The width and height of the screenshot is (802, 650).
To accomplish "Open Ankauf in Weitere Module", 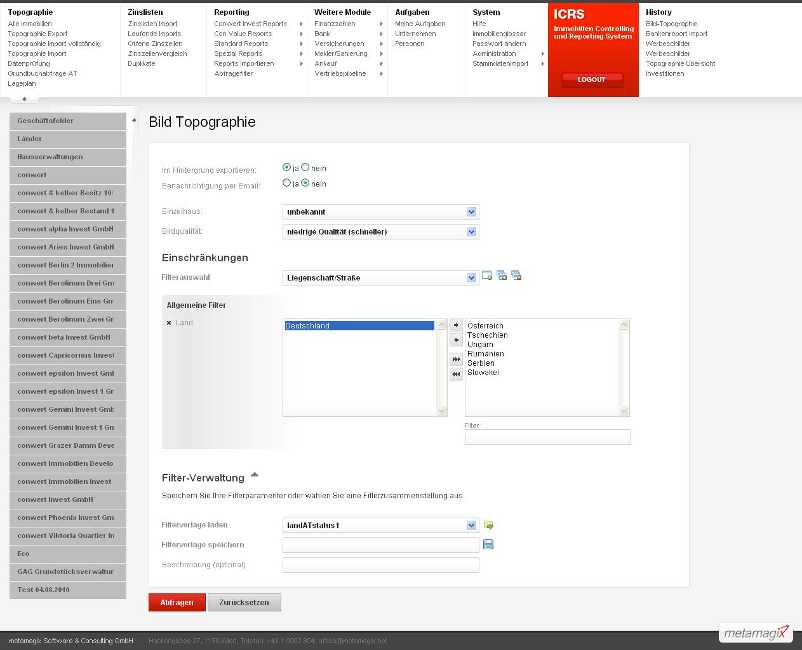I will tap(326, 63).
